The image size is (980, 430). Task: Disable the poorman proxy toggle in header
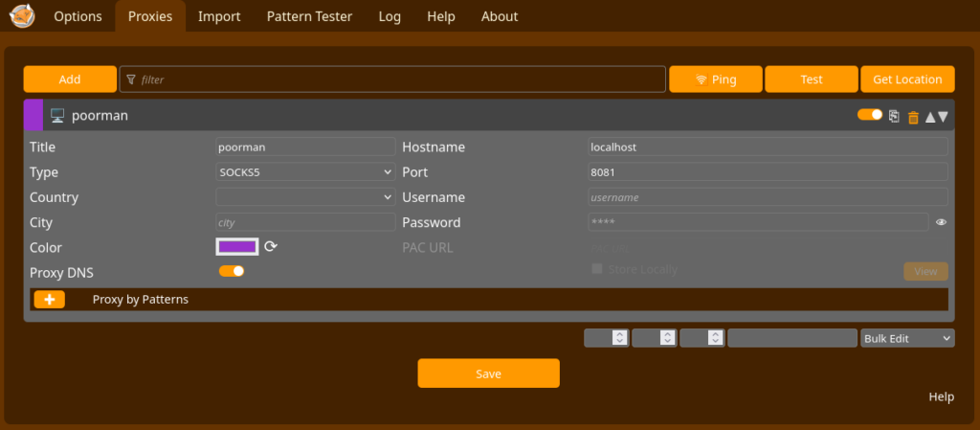coord(870,115)
